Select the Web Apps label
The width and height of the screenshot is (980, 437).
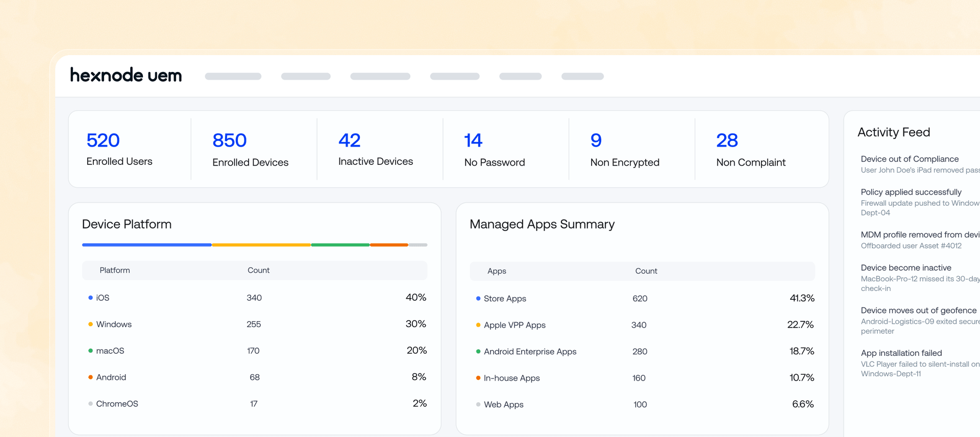click(x=503, y=405)
